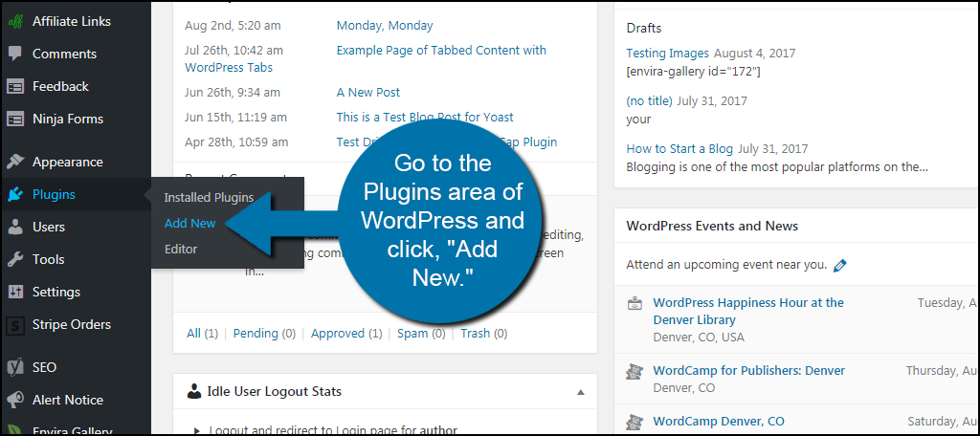Filter comments by Trash

tap(475, 333)
